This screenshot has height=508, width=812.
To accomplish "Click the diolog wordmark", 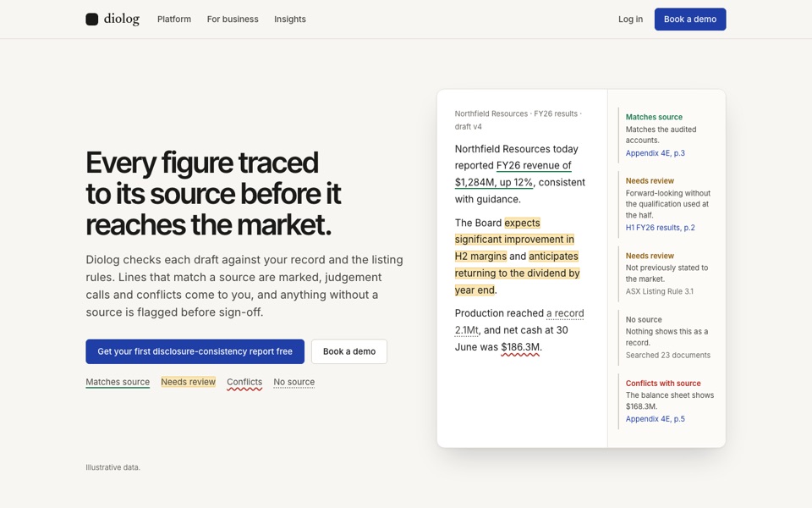I will coord(122,19).
